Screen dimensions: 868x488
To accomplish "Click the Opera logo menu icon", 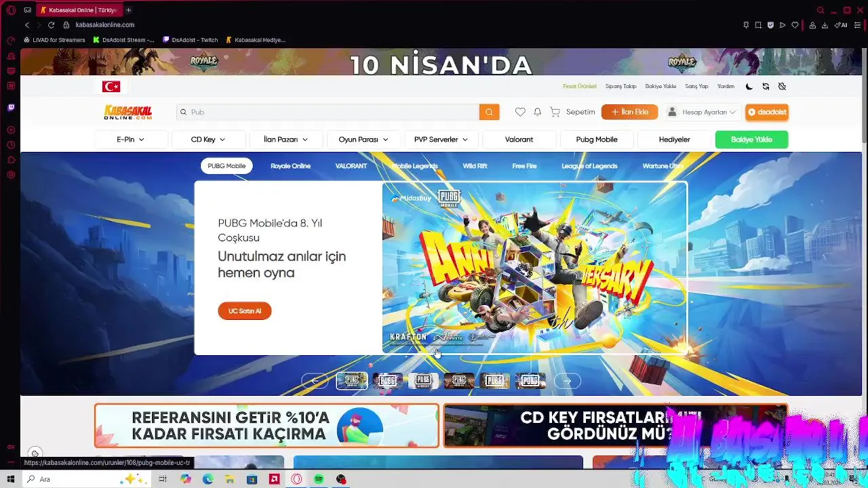I will [x=11, y=10].
